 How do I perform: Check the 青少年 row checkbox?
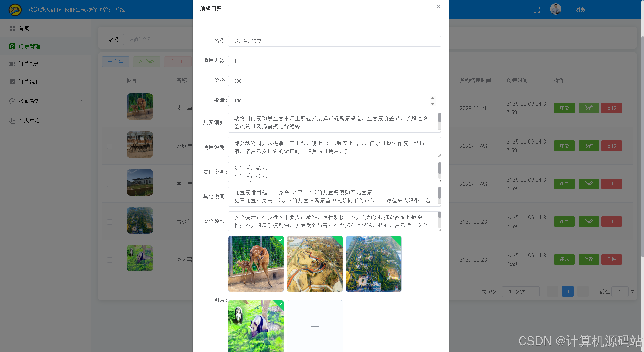click(110, 222)
